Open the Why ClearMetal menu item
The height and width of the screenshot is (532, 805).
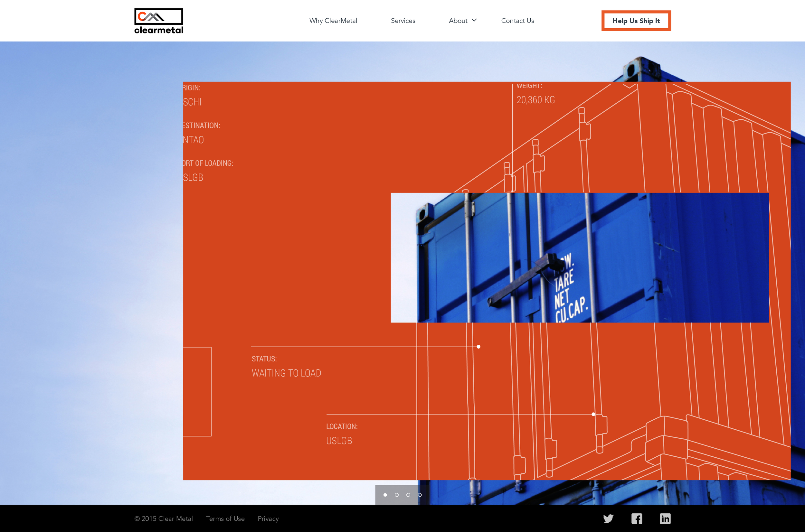click(333, 21)
